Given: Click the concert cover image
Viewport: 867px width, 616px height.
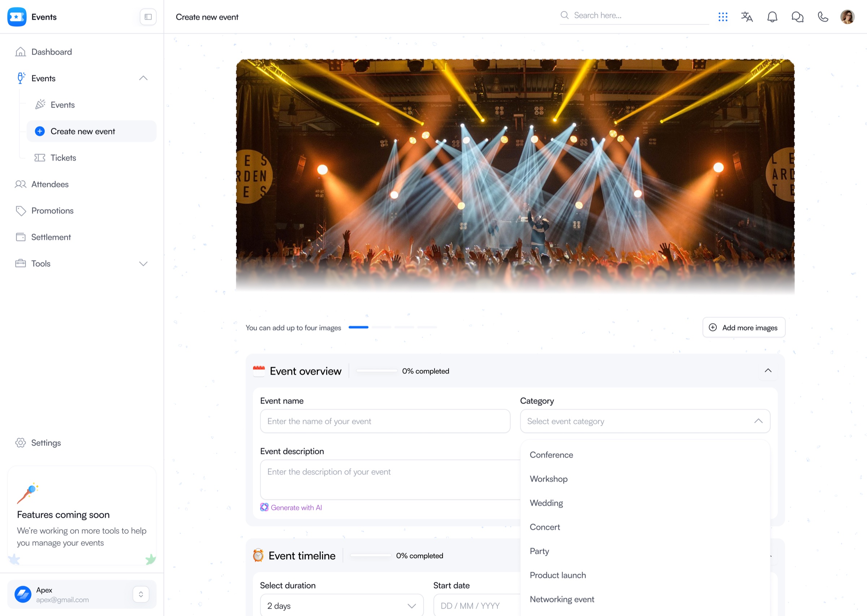Looking at the screenshot, I should [515, 176].
